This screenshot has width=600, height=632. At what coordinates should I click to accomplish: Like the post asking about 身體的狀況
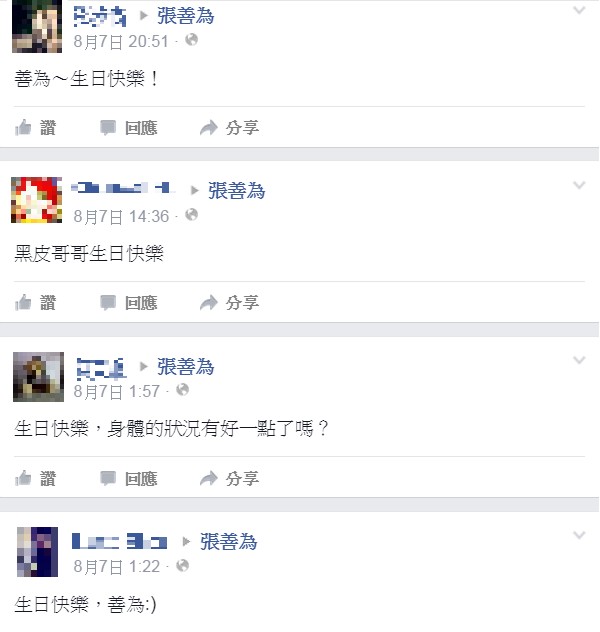pyautogui.click(x=35, y=478)
